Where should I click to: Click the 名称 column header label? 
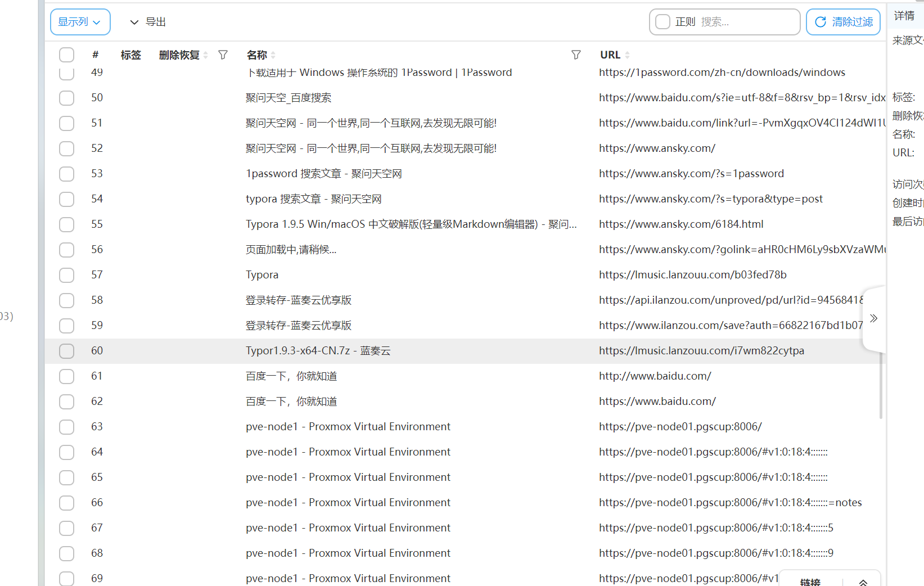point(257,55)
